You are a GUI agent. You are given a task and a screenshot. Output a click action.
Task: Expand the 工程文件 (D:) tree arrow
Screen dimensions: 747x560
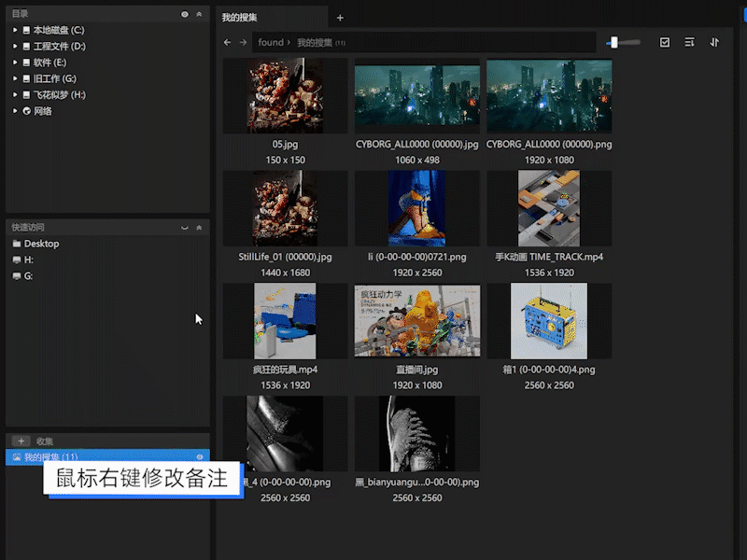(15, 46)
